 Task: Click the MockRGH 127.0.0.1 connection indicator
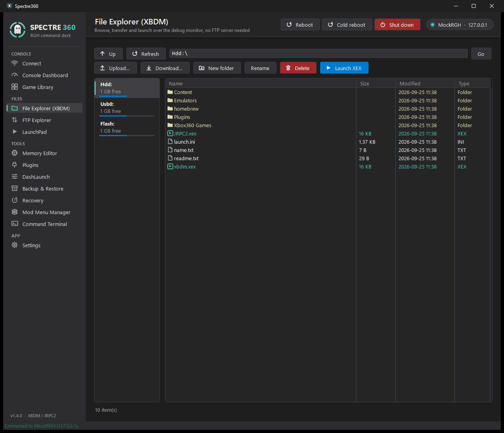[x=460, y=25]
